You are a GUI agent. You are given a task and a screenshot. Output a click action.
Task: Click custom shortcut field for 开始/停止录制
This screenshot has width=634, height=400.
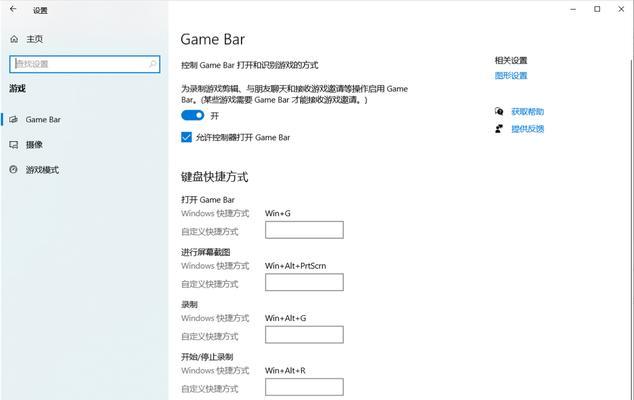[304, 387]
